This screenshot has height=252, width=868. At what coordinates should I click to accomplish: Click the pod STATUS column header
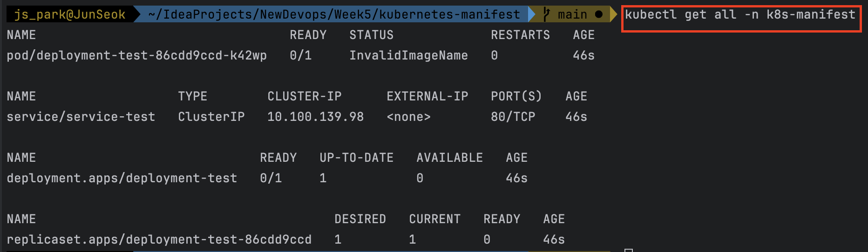(x=372, y=35)
